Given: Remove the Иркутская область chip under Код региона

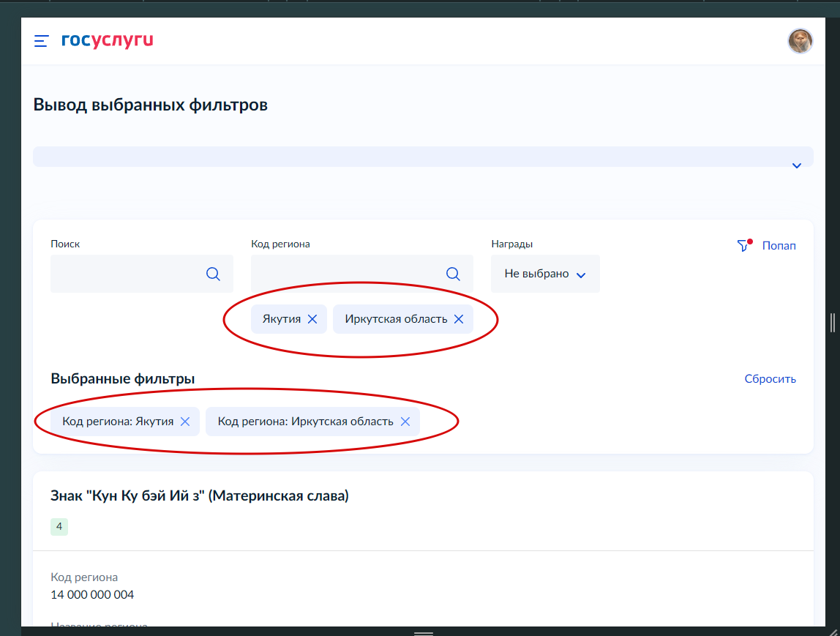Looking at the screenshot, I should coord(459,319).
